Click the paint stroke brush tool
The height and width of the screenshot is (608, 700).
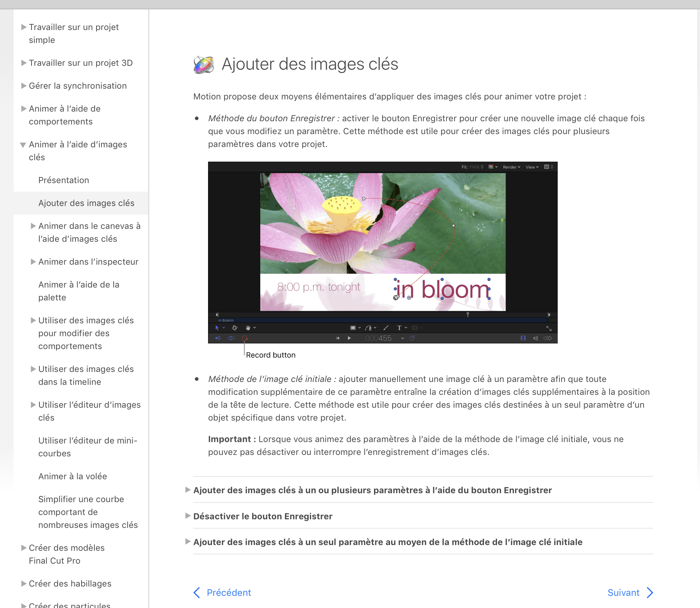[386, 328]
